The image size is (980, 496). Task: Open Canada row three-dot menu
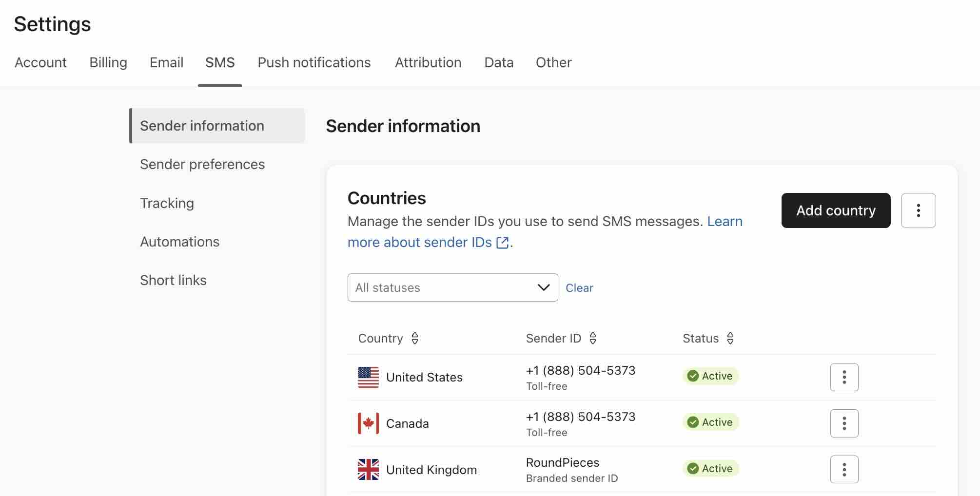[844, 423]
